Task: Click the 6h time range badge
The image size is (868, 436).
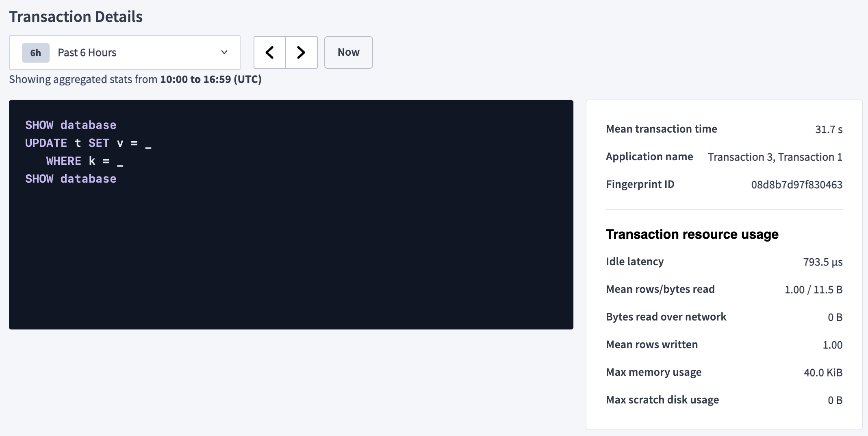Action: point(35,52)
